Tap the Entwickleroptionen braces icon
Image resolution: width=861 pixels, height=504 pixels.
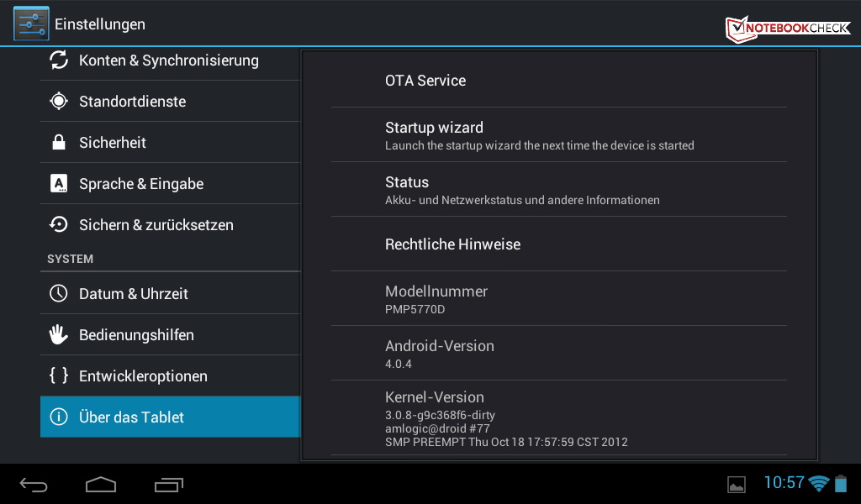coord(59,376)
